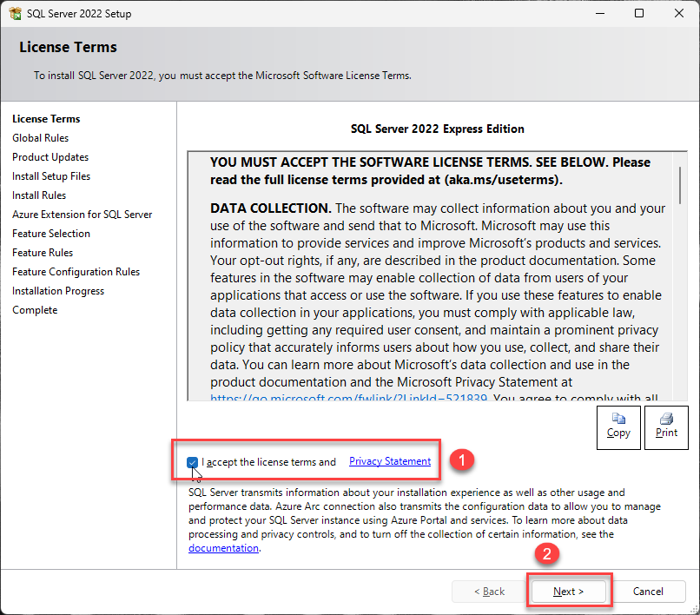Screen dimensions: 700x615
Task: Select Installation Progress step
Action: (58, 291)
